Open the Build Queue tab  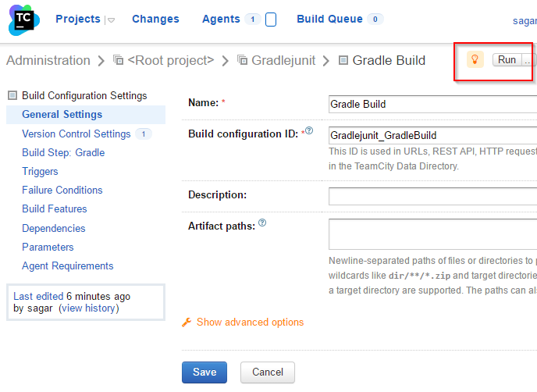click(329, 19)
